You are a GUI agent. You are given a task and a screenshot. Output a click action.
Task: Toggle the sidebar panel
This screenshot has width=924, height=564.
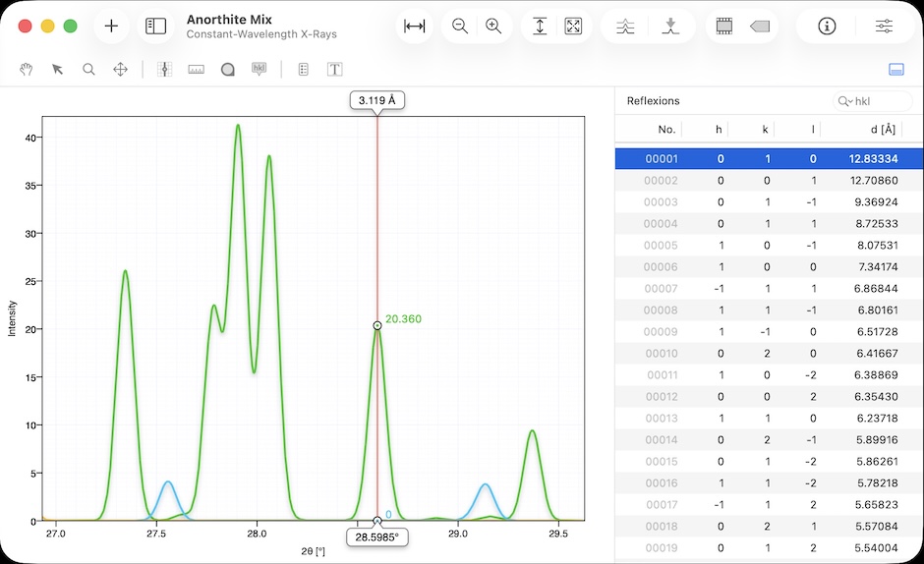coord(155,27)
